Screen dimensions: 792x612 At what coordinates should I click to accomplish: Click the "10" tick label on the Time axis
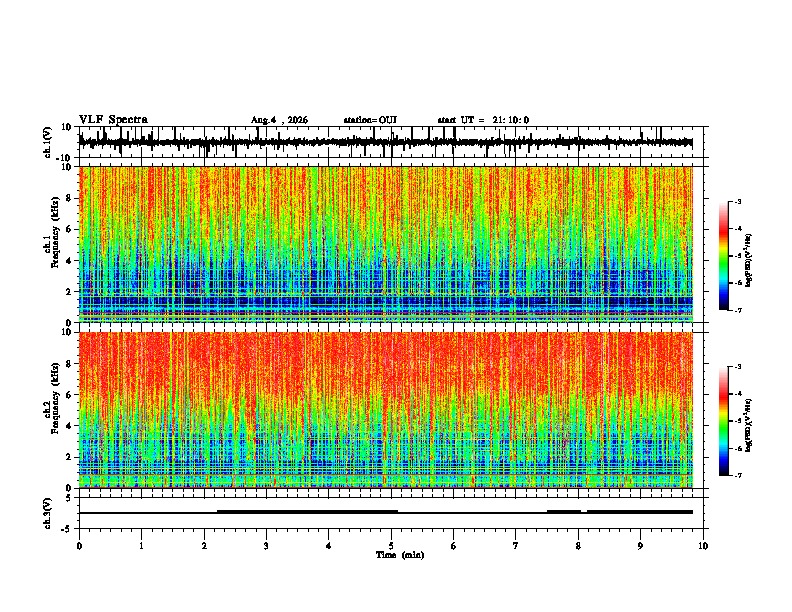point(703,546)
